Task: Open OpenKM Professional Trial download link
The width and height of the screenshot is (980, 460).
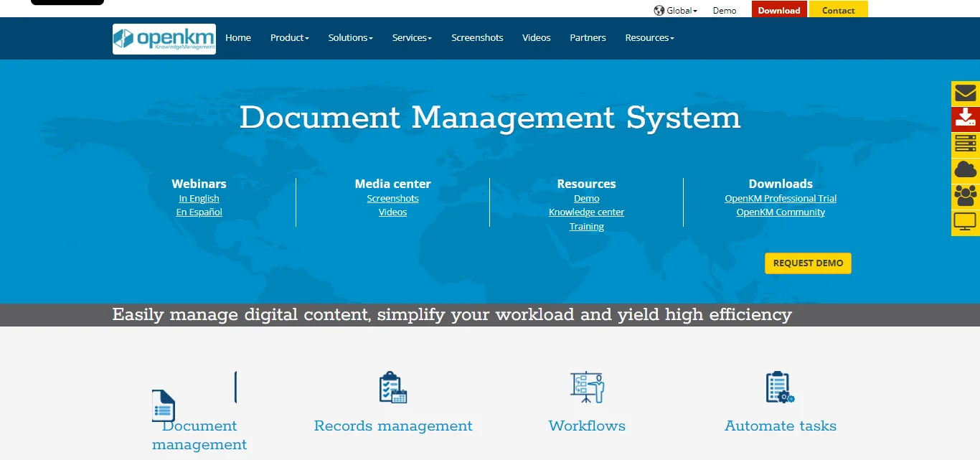Action: coord(781,199)
